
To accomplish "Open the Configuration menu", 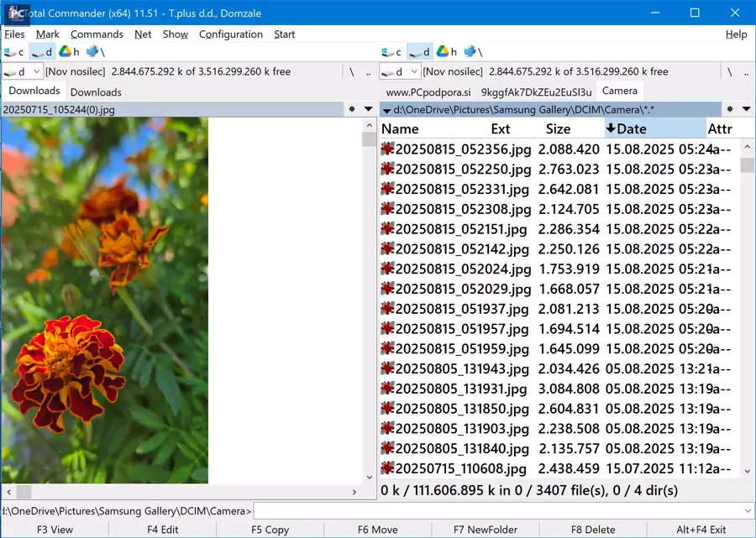I will tap(230, 34).
